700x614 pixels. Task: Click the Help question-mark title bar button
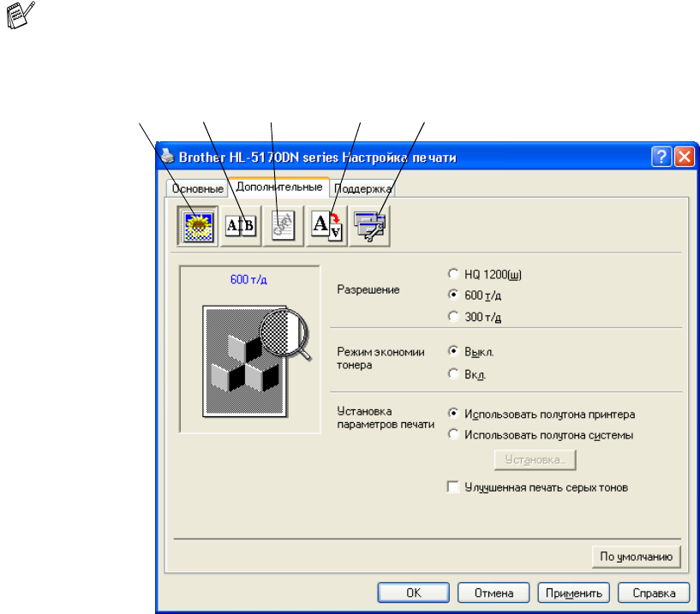tap(661, 157)
